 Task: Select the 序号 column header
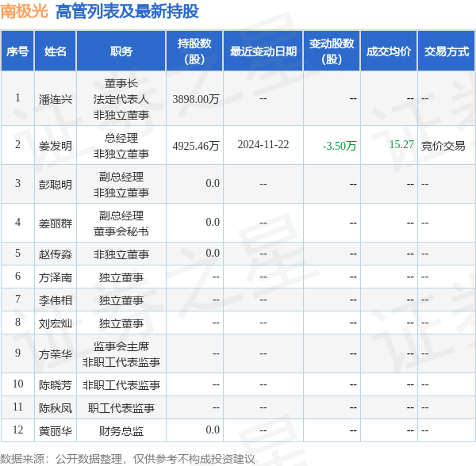click(17, 52)
